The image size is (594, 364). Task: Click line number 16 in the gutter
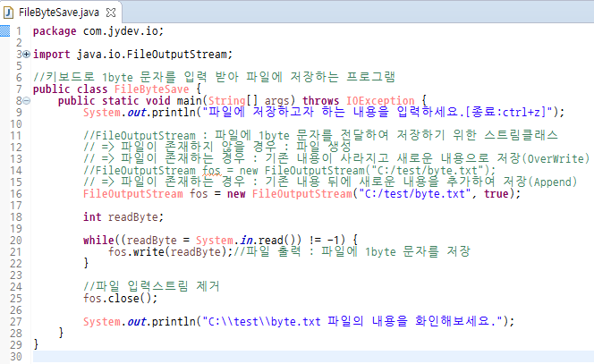pos(14,193)
